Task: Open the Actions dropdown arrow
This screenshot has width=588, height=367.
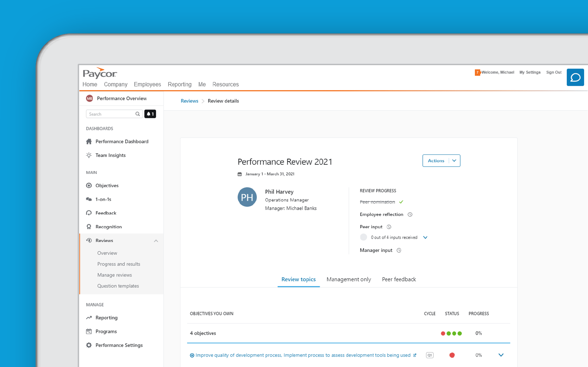Action: point(454,161)
